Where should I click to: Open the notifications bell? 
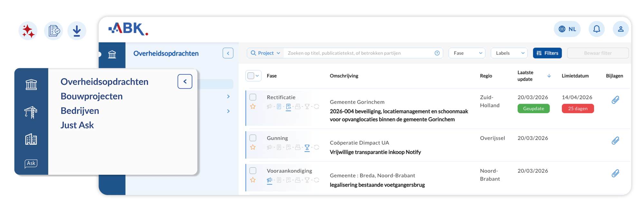point(596,29)
